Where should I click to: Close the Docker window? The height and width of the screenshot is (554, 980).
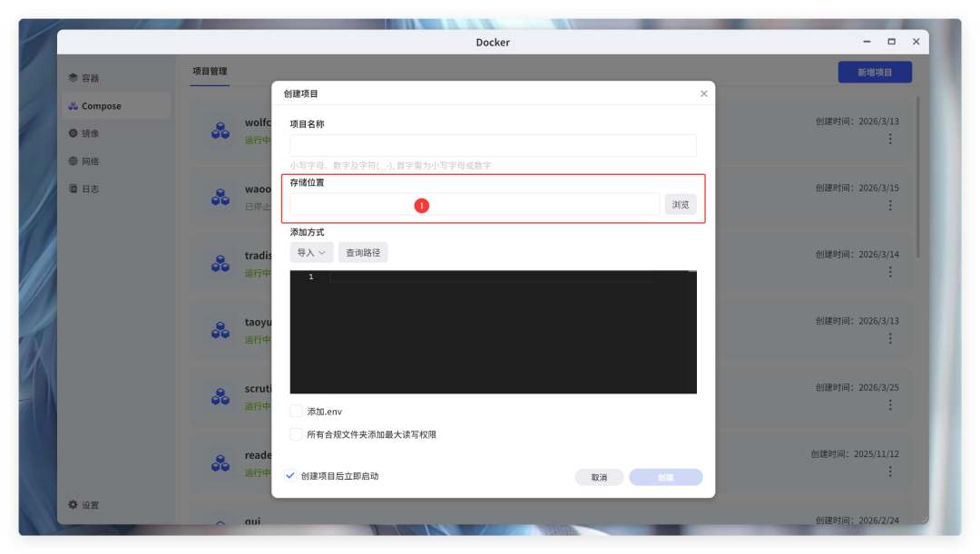tap(916, 42)
